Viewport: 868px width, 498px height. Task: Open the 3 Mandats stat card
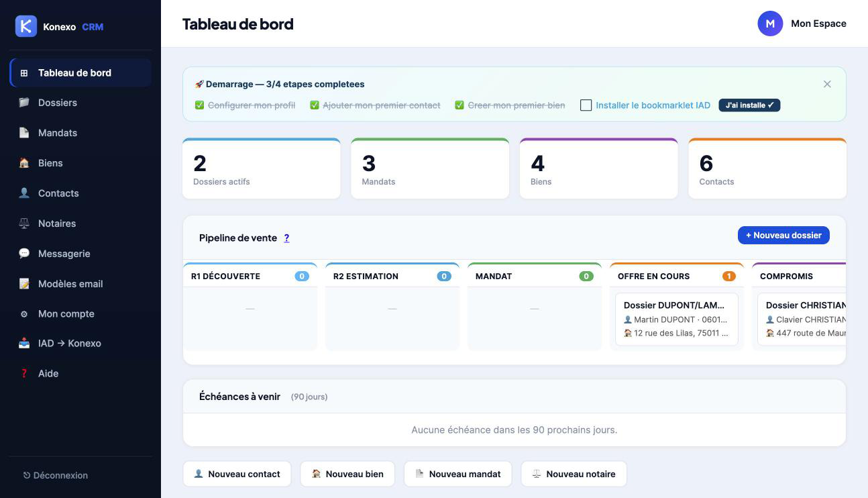tap(430, 168)
